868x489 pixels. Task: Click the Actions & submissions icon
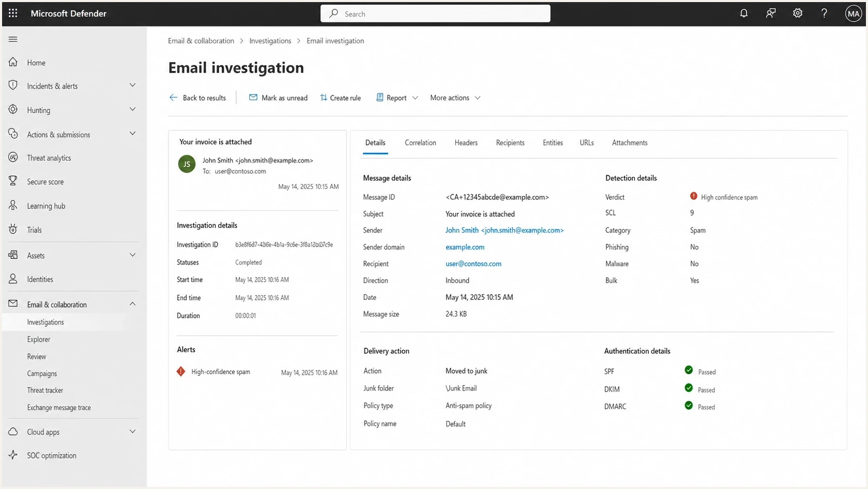(13, 134)
